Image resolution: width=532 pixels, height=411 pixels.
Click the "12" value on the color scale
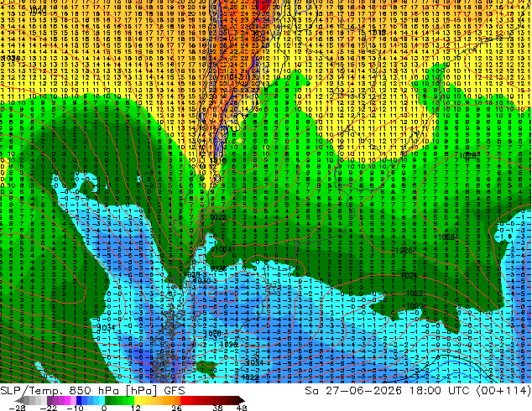point(136,408)
